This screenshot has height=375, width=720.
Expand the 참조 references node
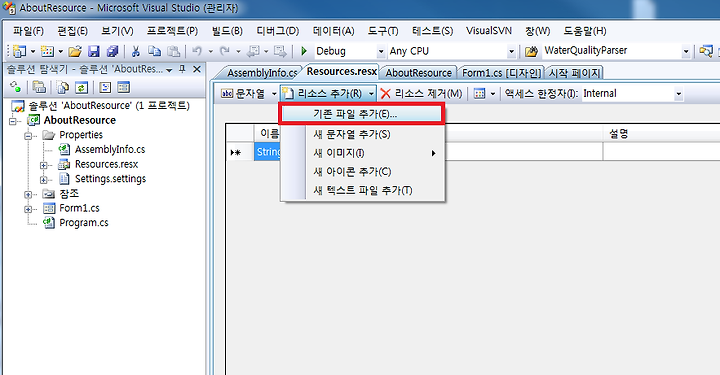[28, 195]
